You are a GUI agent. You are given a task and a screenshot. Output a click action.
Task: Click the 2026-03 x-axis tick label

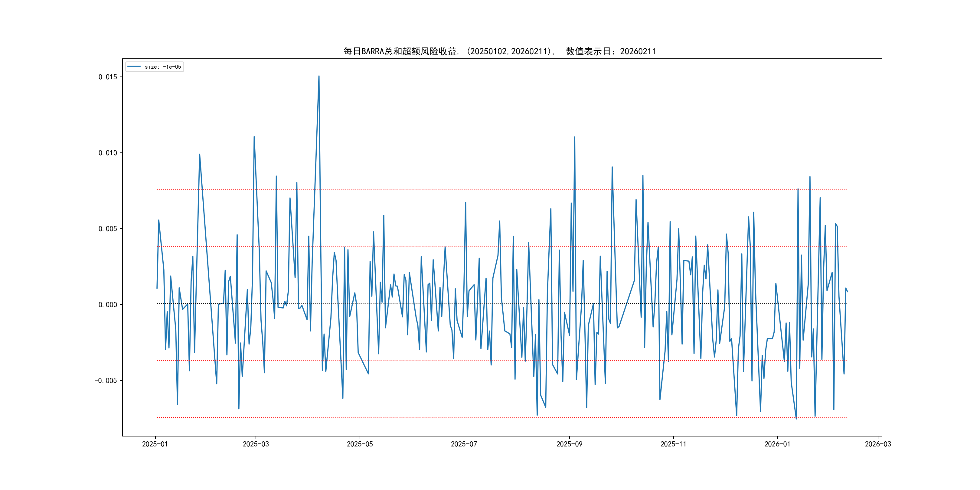878,444
